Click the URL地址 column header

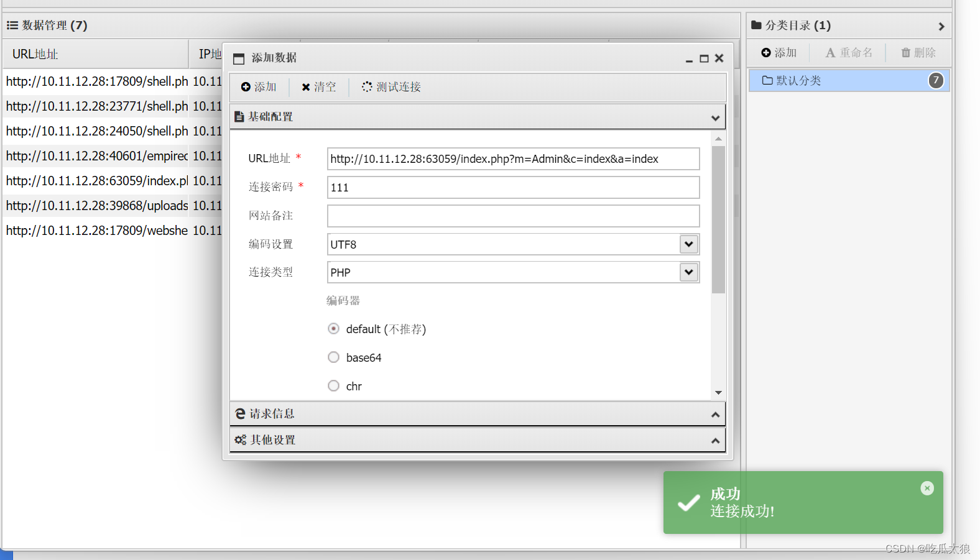(95, 54)
